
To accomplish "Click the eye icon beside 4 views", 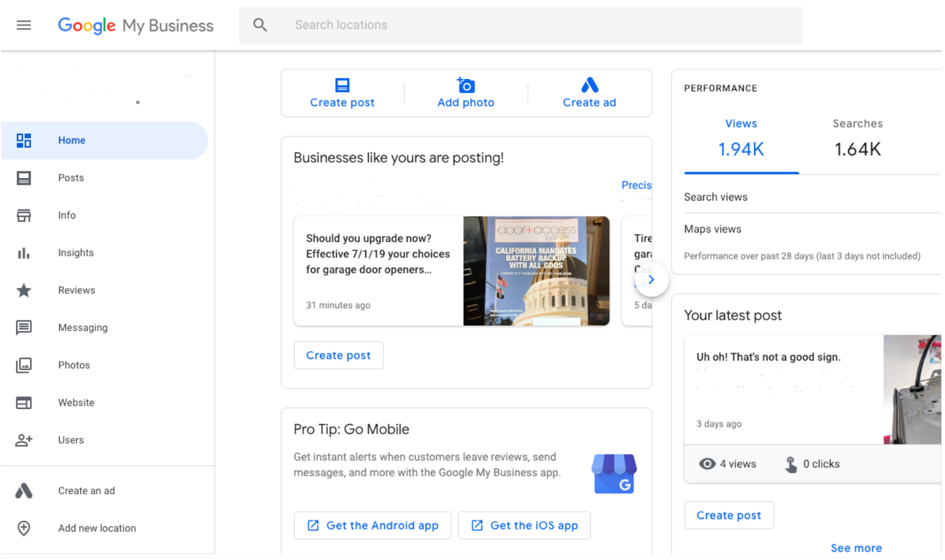I will [707, 464].
